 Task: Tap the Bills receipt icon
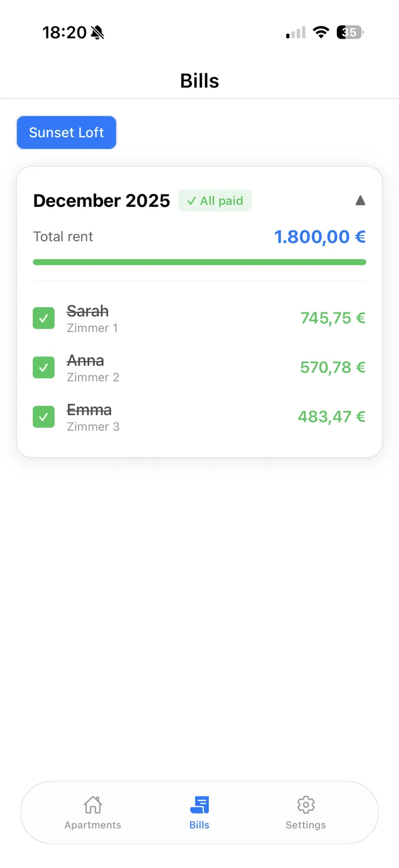tap(199, 804)
